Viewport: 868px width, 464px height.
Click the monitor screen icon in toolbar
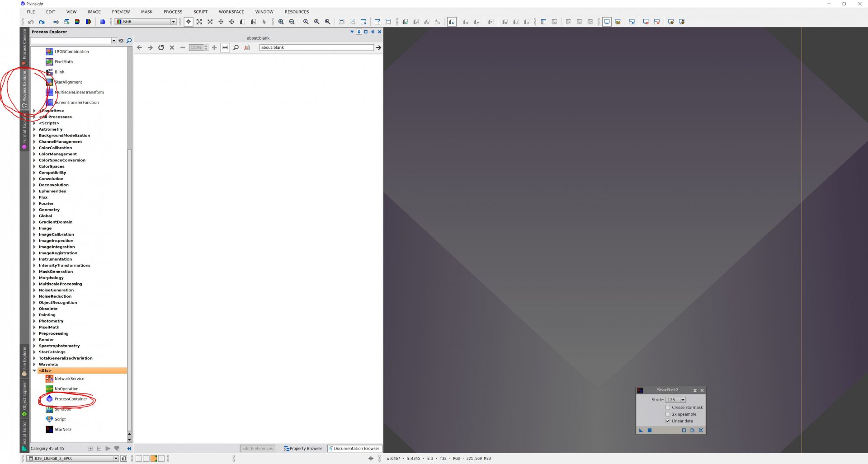click(x=607, y=22)
